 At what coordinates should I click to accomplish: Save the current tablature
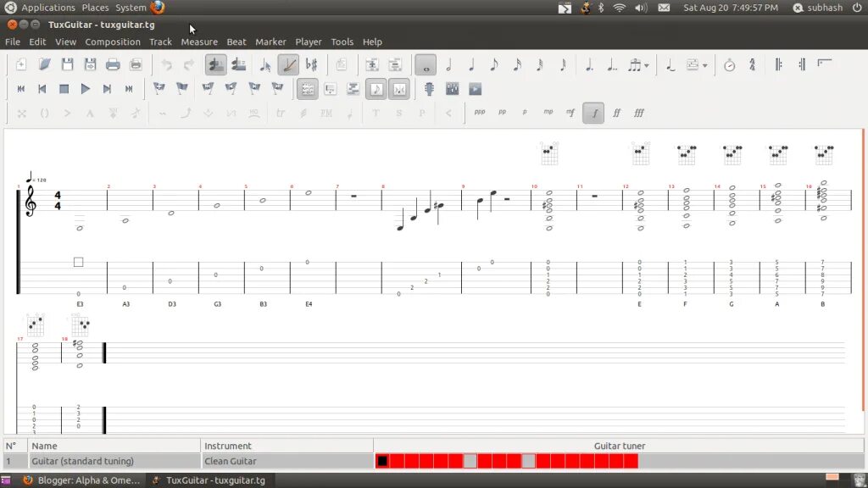coord(67,64)
